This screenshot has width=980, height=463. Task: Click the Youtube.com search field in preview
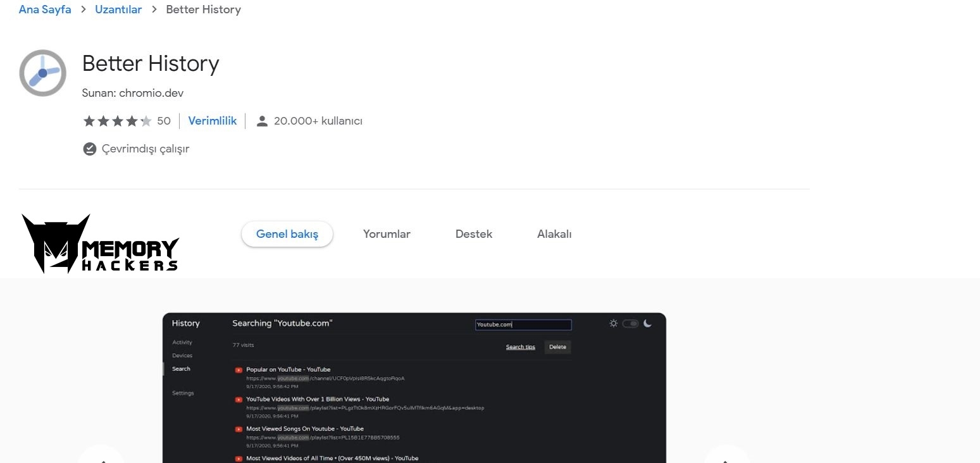[523, 324]
